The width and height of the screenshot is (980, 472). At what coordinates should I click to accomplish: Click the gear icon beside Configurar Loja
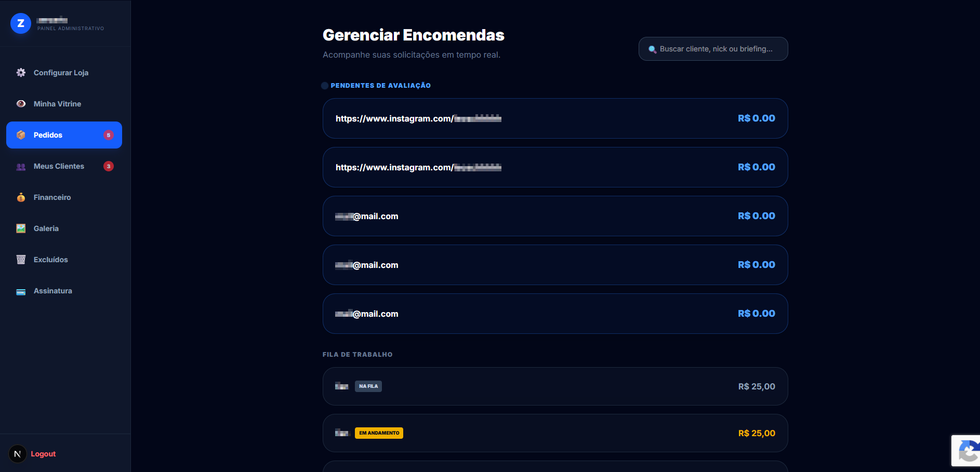click(21, 73)
